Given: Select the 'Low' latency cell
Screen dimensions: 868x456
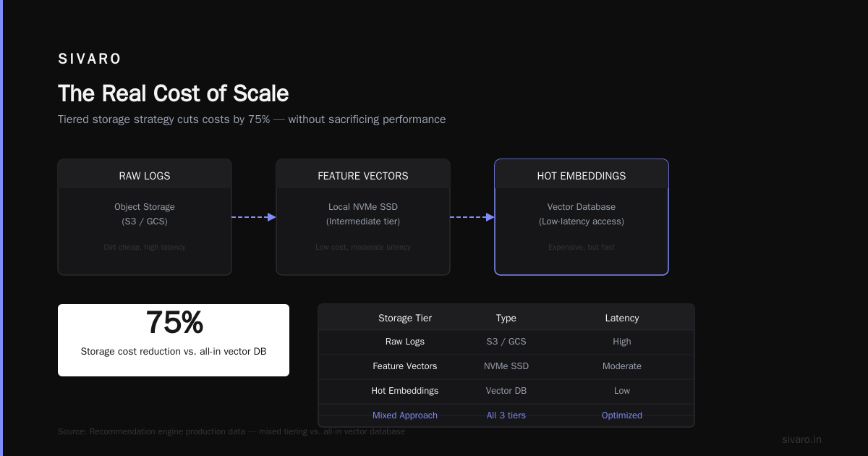Looking at the screenshot, I should [622, 391].
